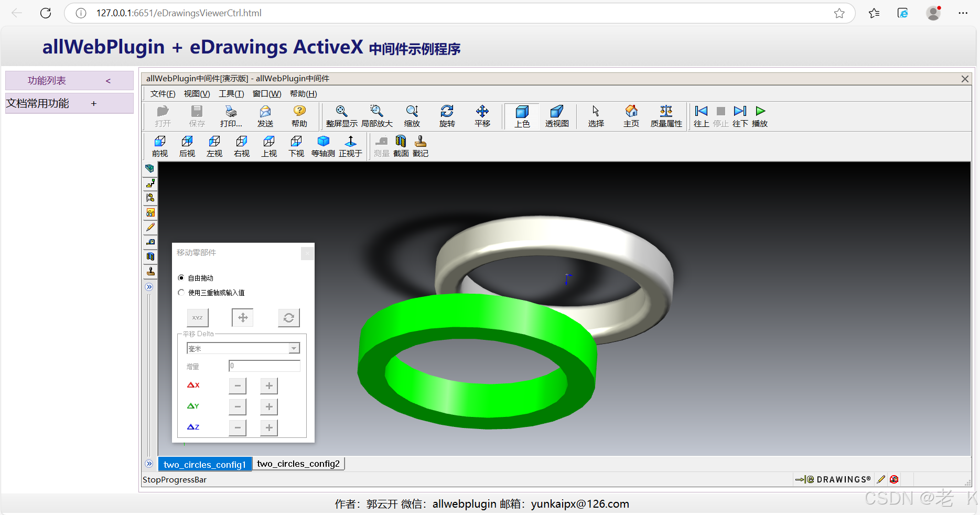Switch to Bottom (下视) view

(x=296, y=146)
